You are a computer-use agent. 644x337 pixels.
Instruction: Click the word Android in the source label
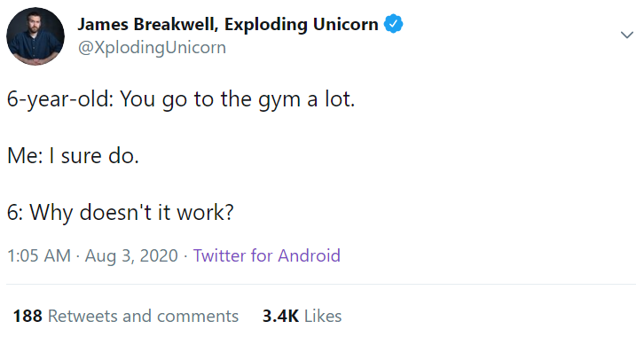tap(310, 255)
